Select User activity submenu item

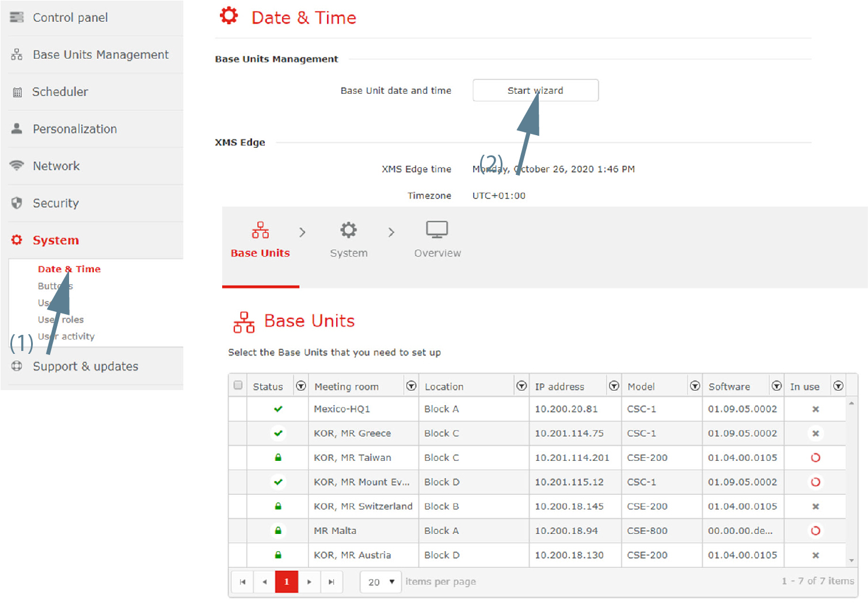click(66, 336)
